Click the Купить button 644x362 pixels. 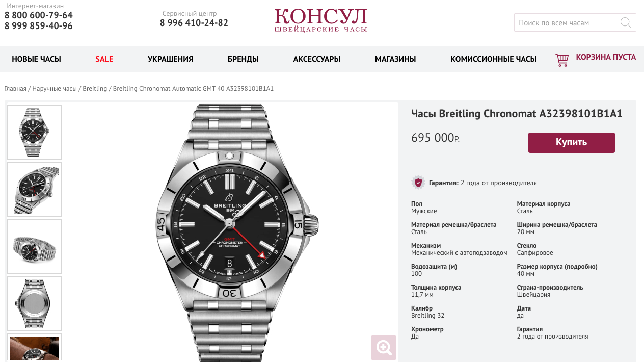click(x=572, y=143)
